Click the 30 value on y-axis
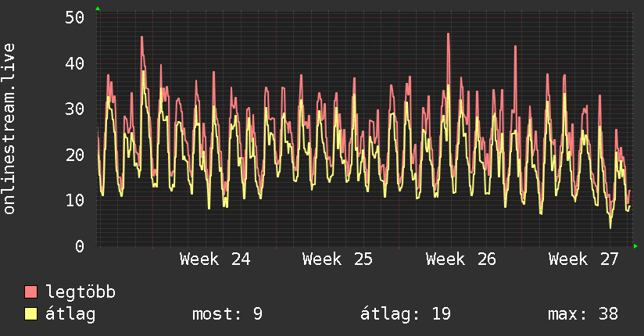The width and height of the screenshot is (644, 336). coord(74,109)
